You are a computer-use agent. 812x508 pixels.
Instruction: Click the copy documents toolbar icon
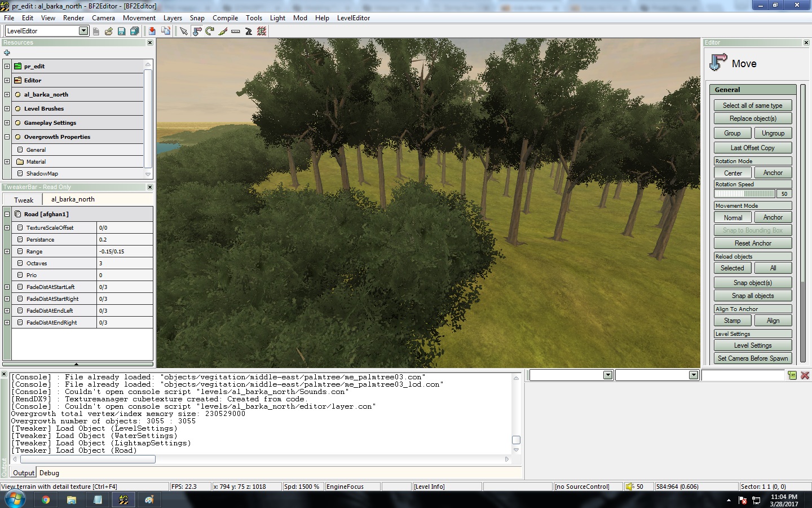pos(166,31)
